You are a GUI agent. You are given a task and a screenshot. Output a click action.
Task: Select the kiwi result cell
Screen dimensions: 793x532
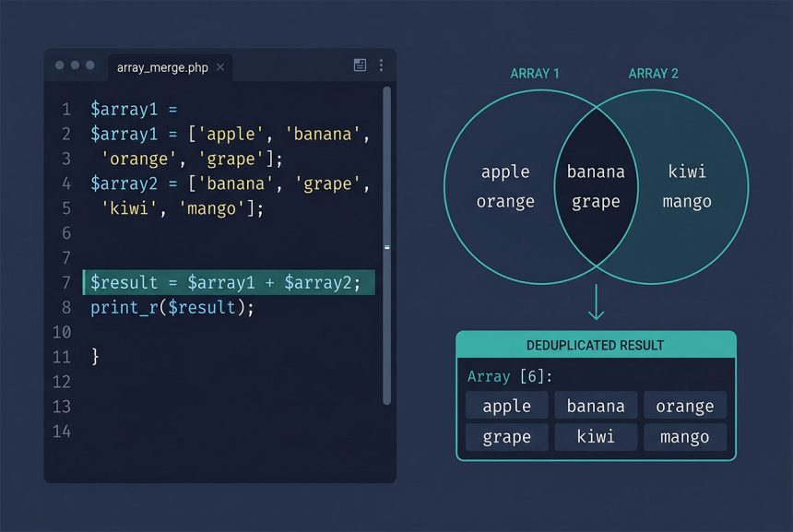pyautogui.click(x=596, y=436)
